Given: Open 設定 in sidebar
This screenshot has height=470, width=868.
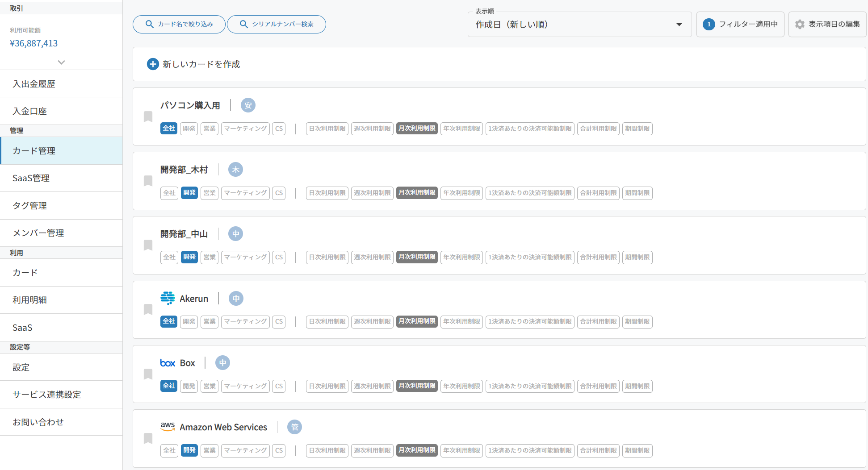Looking at the screenshot, I should pos(61,367).
